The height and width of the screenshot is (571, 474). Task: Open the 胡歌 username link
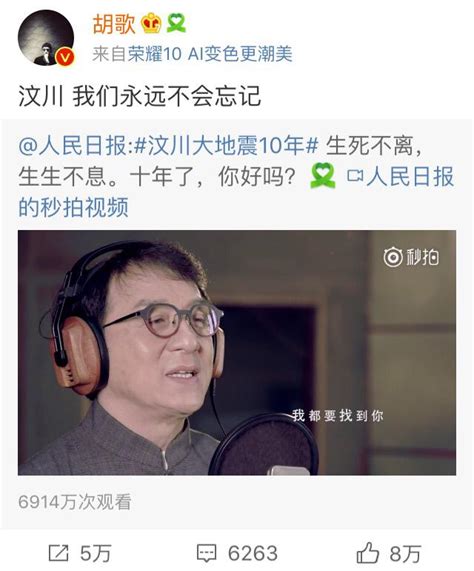114,24
